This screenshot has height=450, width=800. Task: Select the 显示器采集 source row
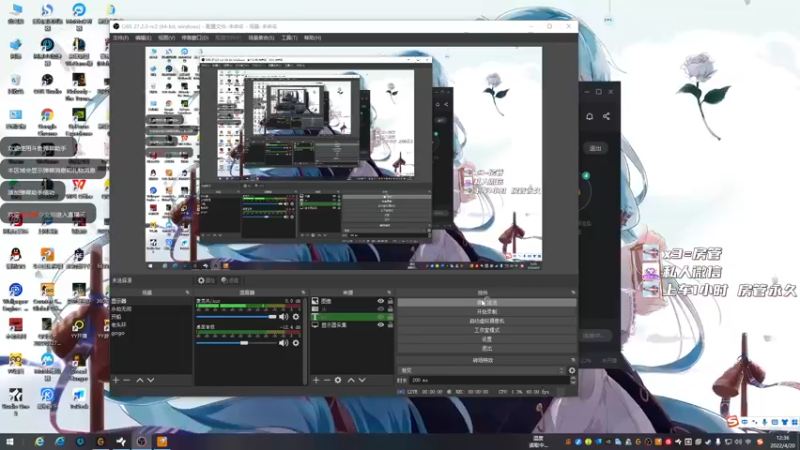(352, 325)
